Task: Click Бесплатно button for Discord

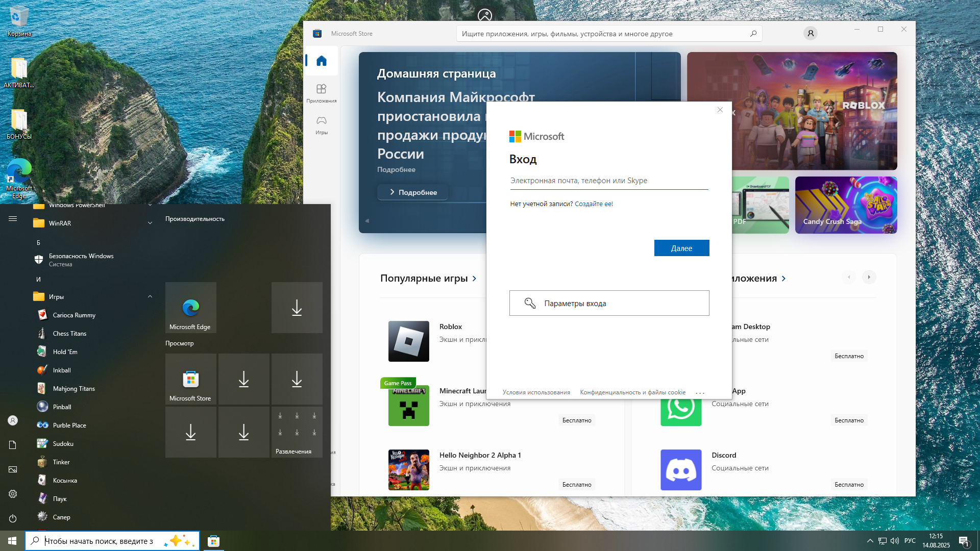Action: click(849, 485)
